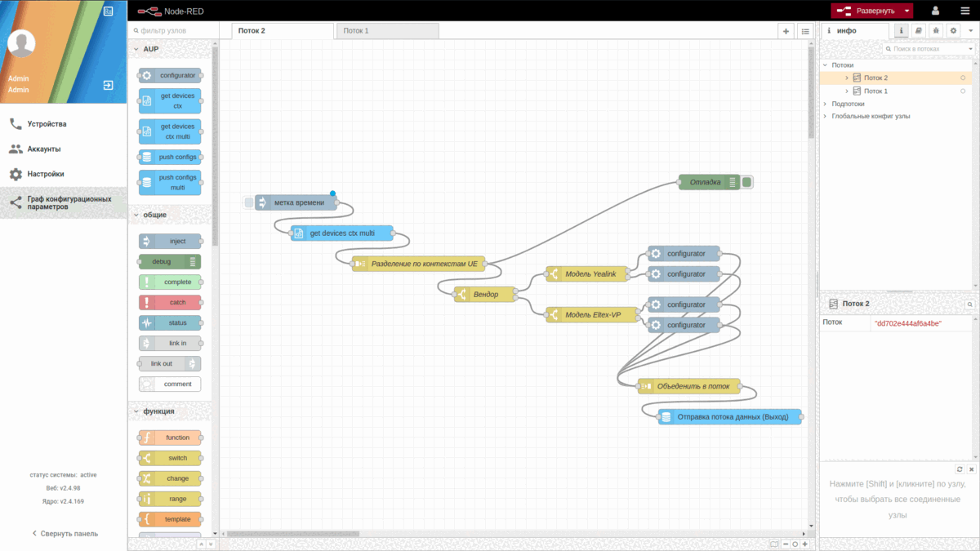Select the link out palette node

pos(170,364)
